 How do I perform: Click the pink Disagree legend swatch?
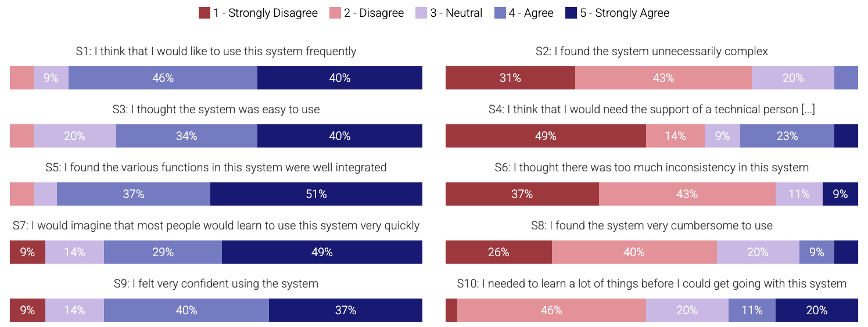click(x=335, y=13)
